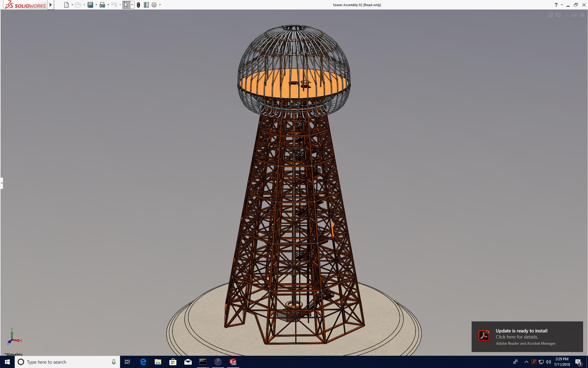The height and width of the screenshot is (368, 588).
Task: Open SolidWorks 2017 taskbar icon
Action: tap(233, 362)
